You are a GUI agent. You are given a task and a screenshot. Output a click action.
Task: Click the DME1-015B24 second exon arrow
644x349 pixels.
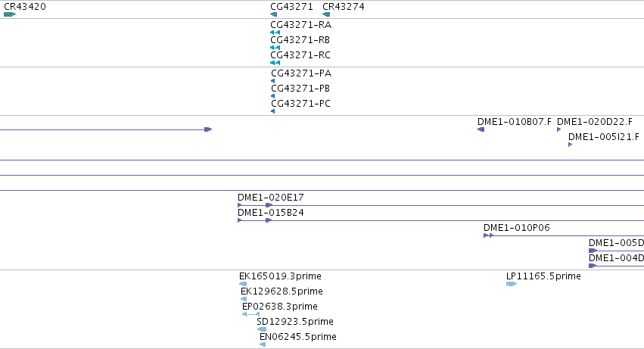269,220
